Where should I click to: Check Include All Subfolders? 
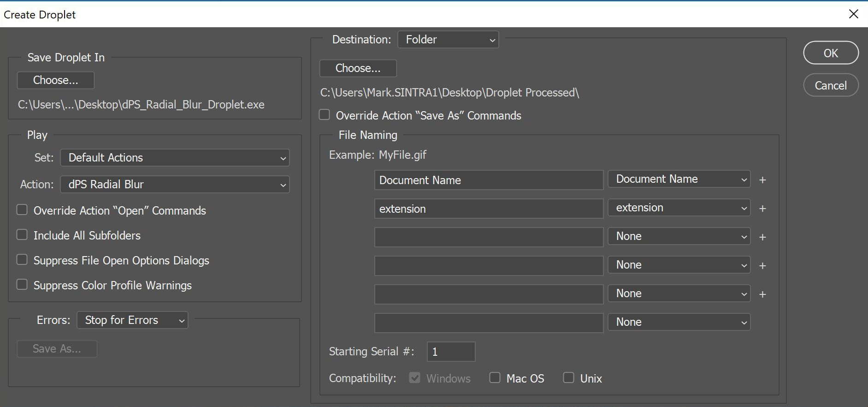tap(22, 235)
